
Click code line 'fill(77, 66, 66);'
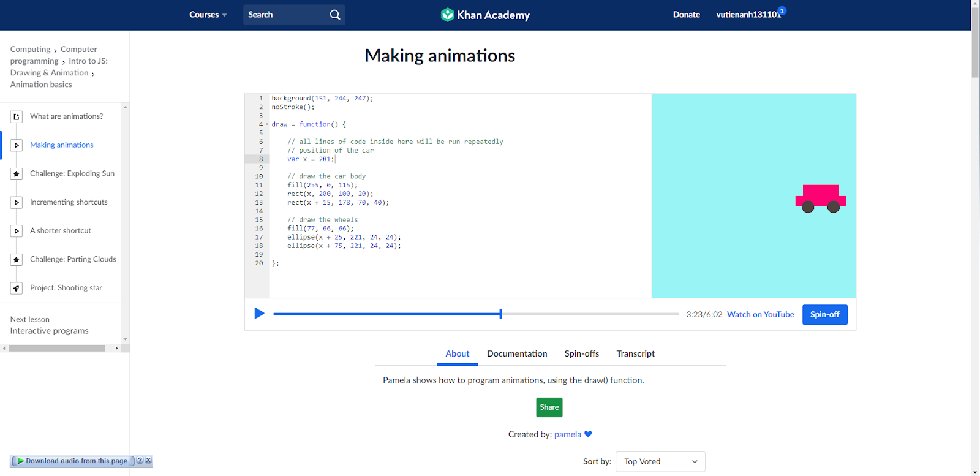point(320,229)
